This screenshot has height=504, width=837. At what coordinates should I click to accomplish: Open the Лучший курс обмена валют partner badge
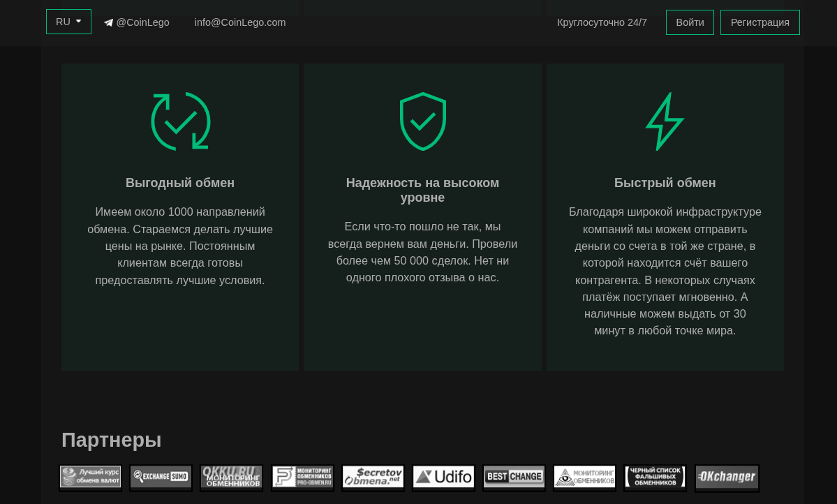coord(90,477)
